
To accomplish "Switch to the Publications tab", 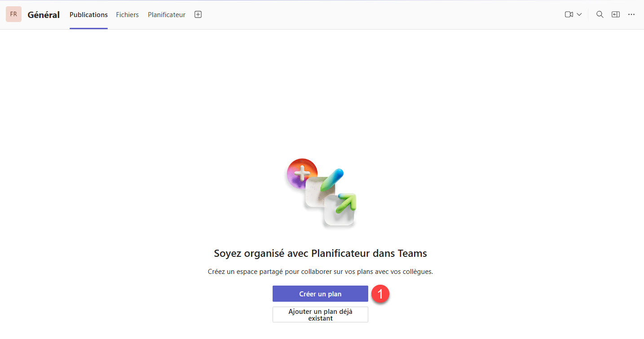I will 88,15.
